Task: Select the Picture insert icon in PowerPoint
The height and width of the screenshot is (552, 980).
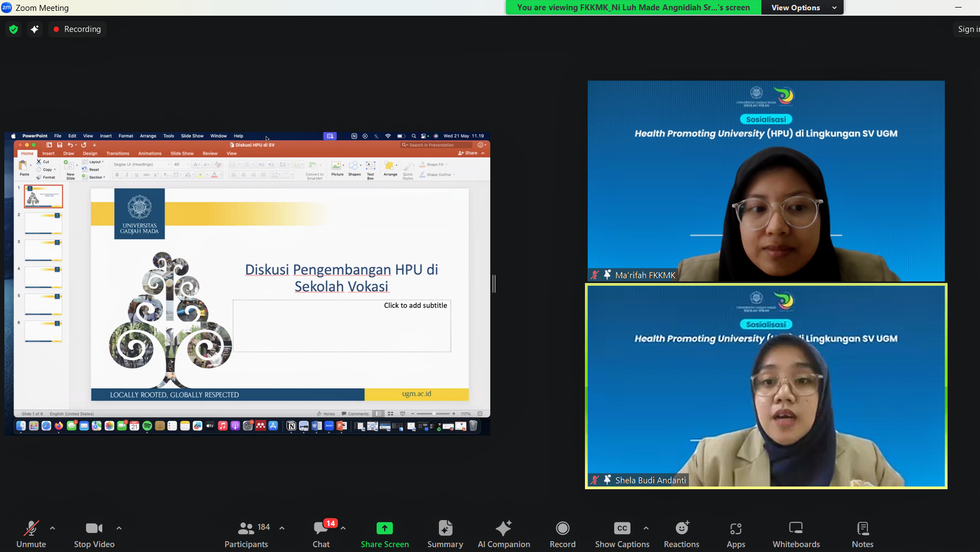Action: tap(337, 166)
